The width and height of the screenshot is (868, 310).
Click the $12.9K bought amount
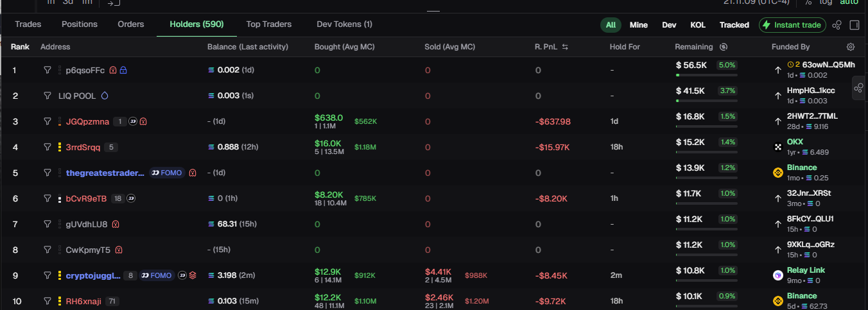(328, 272)
